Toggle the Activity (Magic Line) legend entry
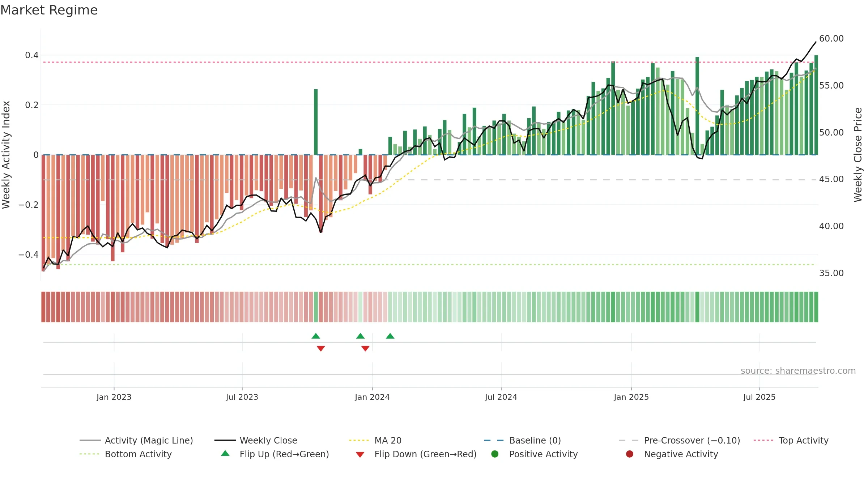Screen dimensions: 868x488 pos(136,440)
